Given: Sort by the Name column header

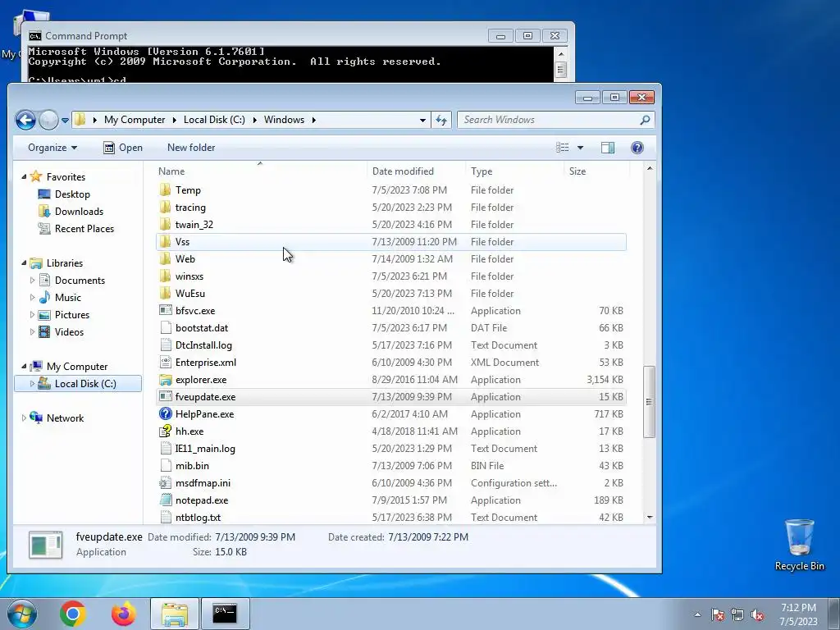Looking at the screenshot, I should point(171,171).
